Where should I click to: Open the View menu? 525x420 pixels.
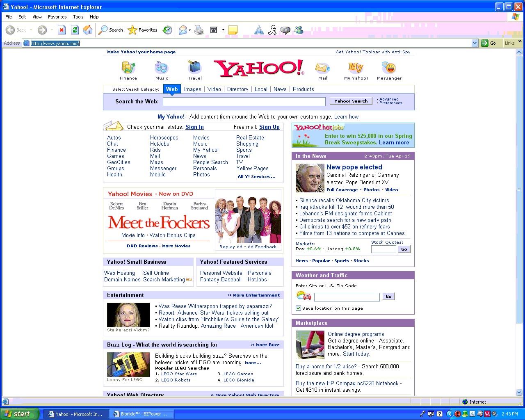click(37, 17)
